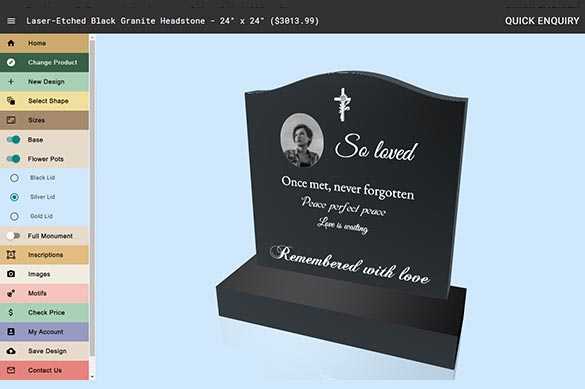Click the New Design plus icon
Image resolution: width=585 pixels, height=389 pixels.
[11, 81]
